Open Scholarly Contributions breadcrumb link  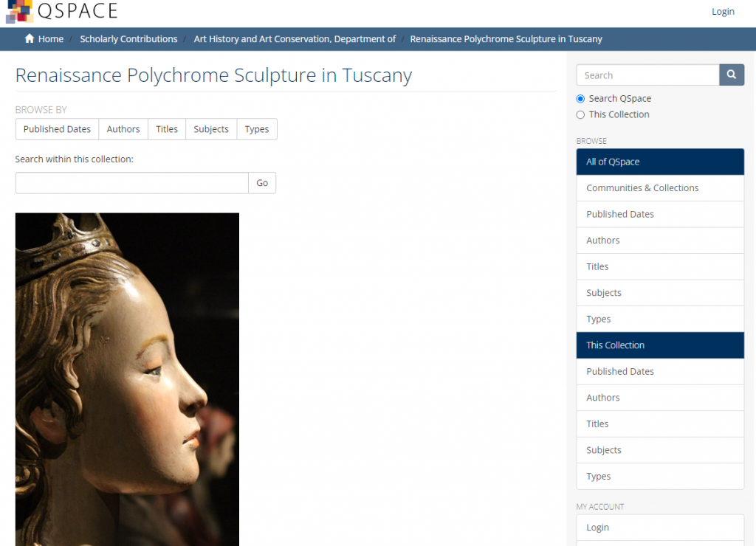click(x=128, y=39)
